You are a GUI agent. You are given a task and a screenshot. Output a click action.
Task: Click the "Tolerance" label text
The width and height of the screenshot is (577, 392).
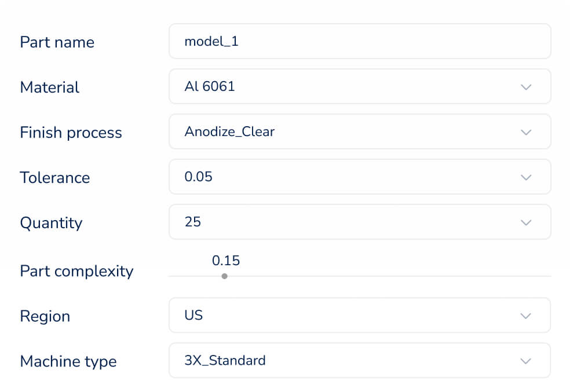pos(55,178)
